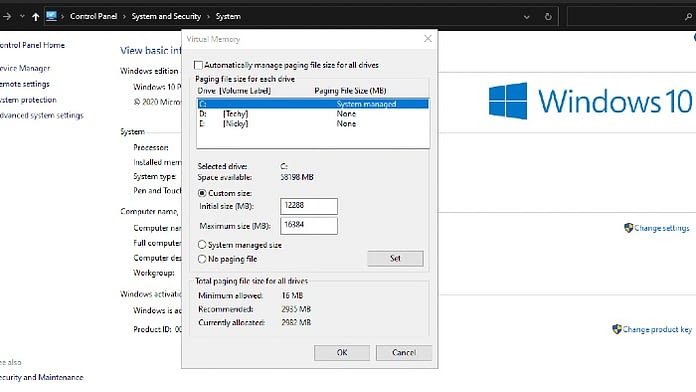The height and width of the screenshot is (392, 696).
Task: Click the search magnifier icon
Action: pos(688,17)
